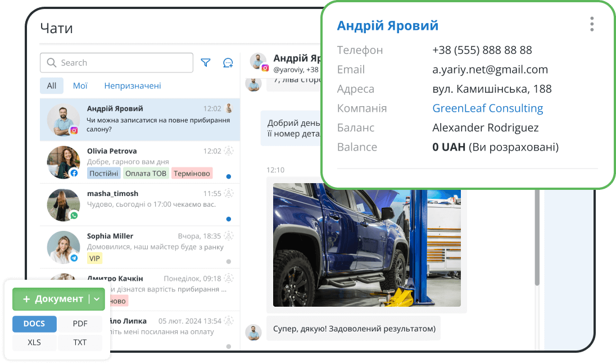616x364 pixels.
Task: Open the GreenLeaf Consulting company link
Action: 487,108
